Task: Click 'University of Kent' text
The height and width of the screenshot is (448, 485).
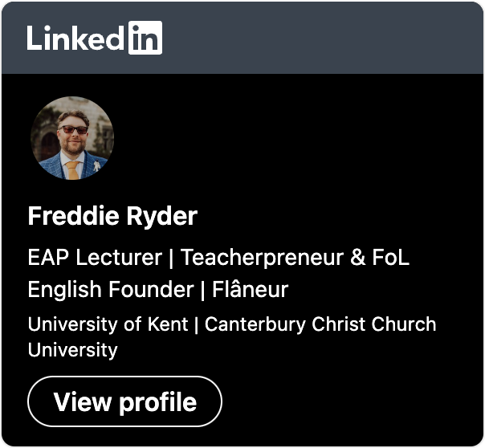Action: click(x=108, y=324)
